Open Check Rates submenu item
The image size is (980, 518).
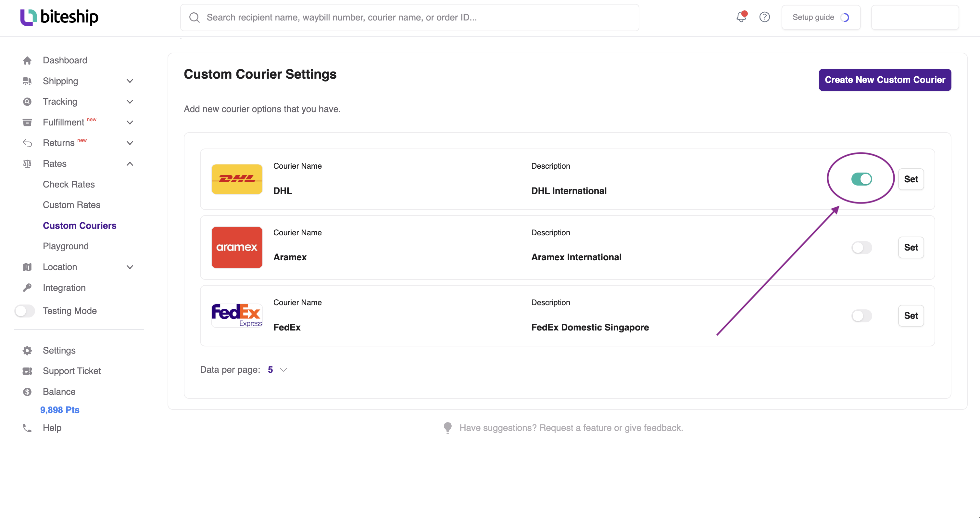point(69,185)
